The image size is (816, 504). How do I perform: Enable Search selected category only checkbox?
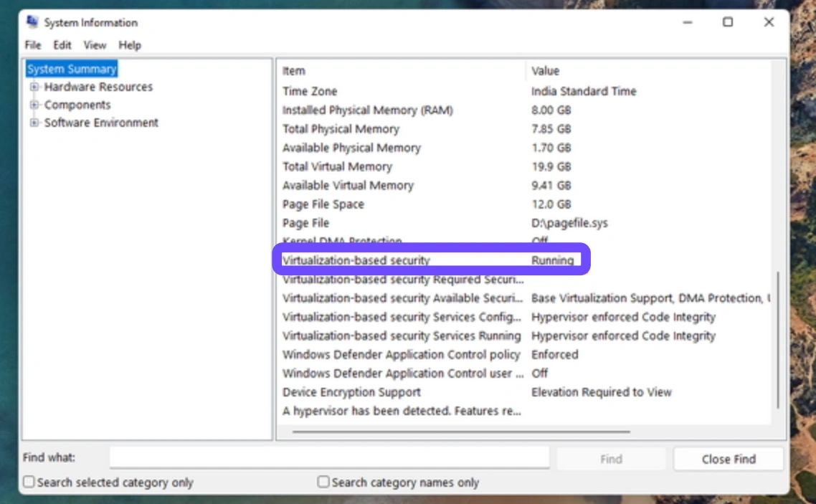pyautogui.click(x=29, y=482)
